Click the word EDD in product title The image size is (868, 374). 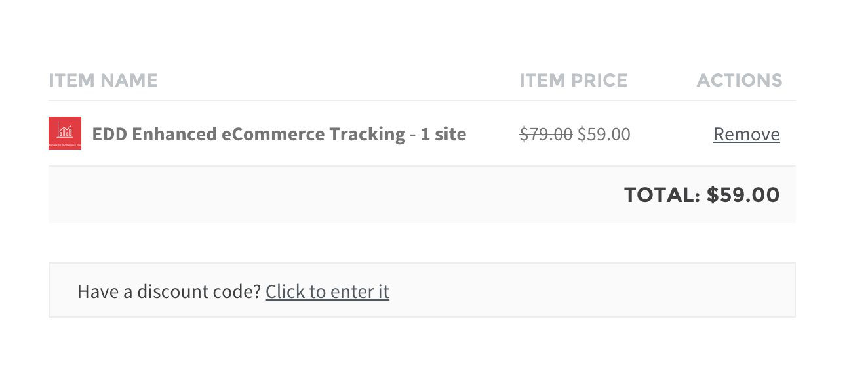point(109,135)
